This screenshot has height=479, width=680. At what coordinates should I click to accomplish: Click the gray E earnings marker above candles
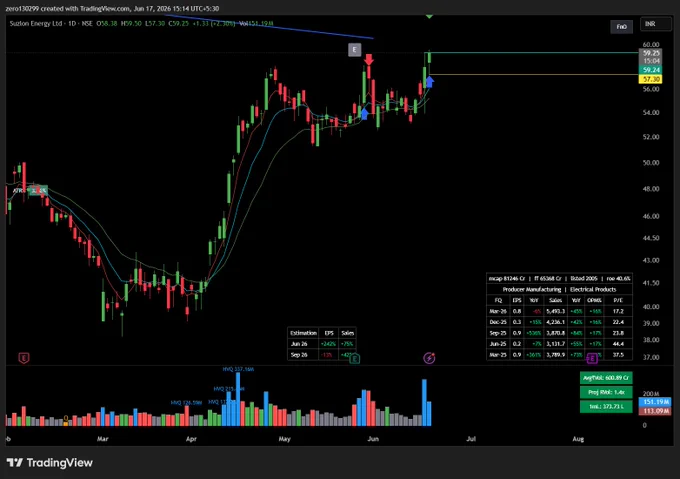coord(354,50)
